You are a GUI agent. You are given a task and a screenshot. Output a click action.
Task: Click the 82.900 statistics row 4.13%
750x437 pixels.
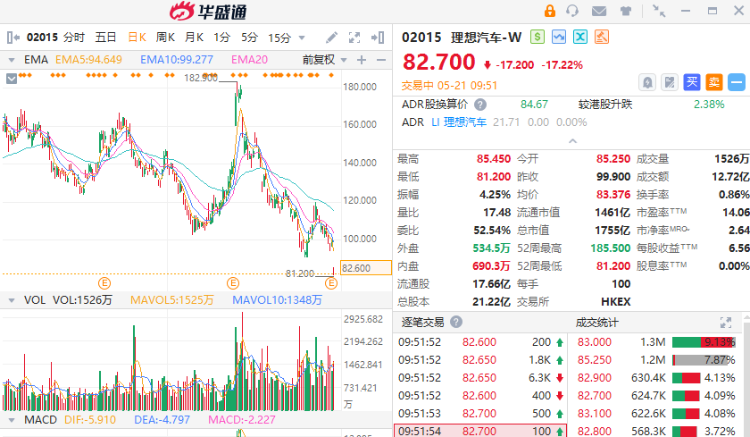(x=656, y=378)
